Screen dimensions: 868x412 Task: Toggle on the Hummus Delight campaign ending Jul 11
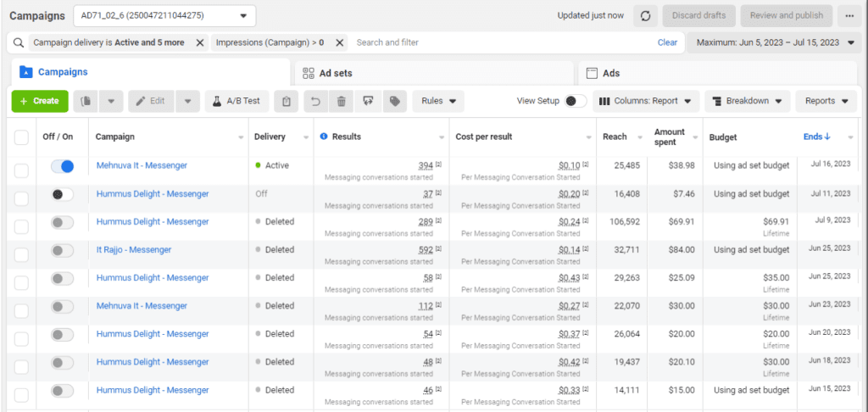click(x=62, y=194)
